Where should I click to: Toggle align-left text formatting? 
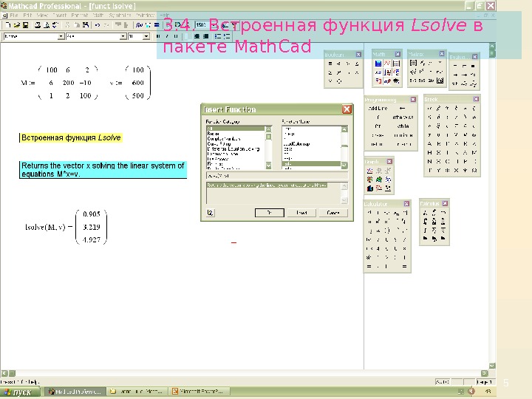tap(188, 36)
